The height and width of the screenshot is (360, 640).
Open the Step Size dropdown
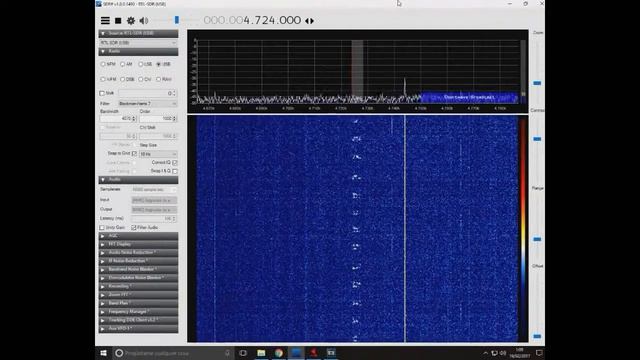[158, 154]
